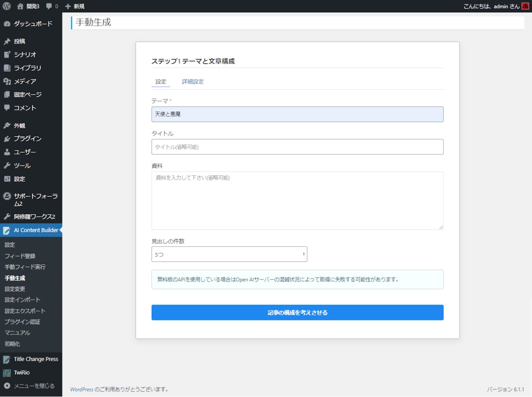
Task: Open 設定インポート submenu item
Action: click(22, 300)
